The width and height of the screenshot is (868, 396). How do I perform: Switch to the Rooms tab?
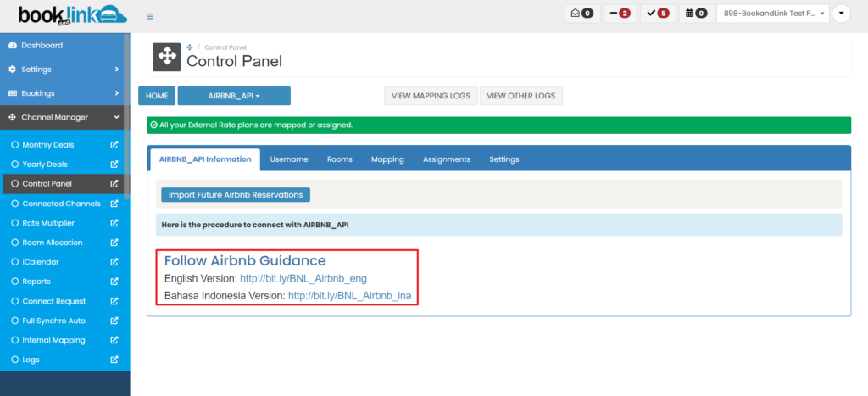(x=340, y=159)
